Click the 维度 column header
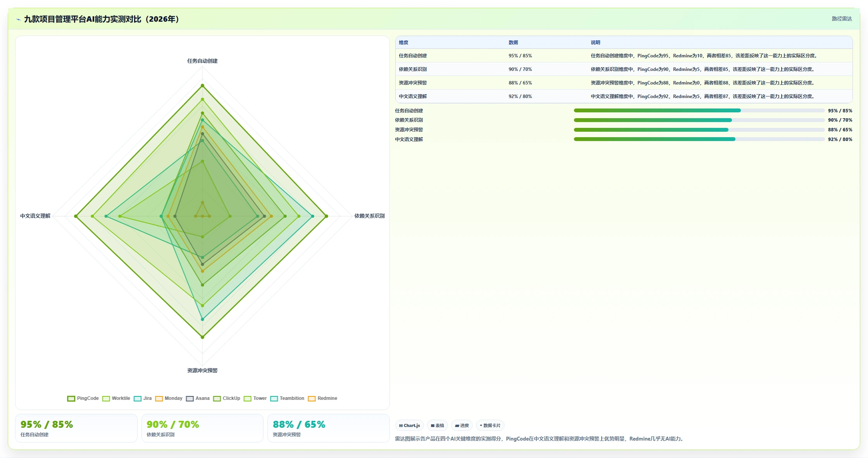Viewport: 868px width, 458px height. click(x=403, y=43)
